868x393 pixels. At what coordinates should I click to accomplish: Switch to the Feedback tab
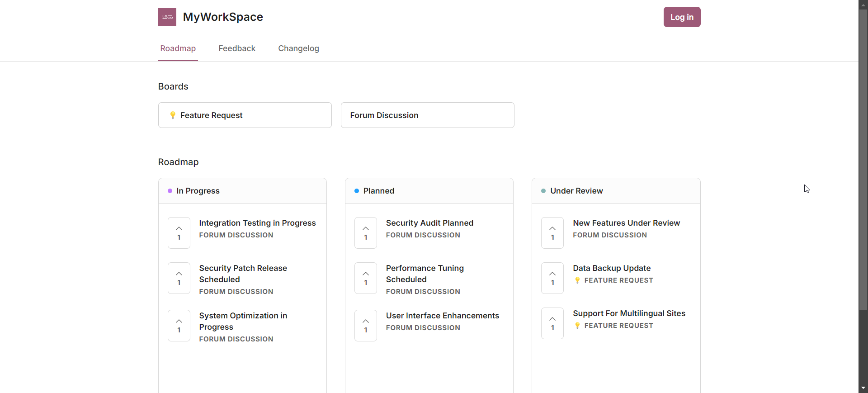237,48
